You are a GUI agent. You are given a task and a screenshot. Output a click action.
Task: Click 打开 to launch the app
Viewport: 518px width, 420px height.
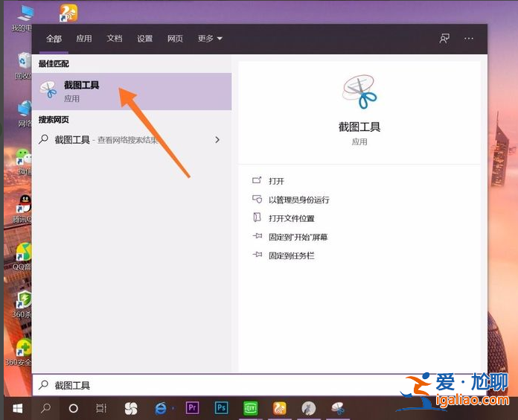pyautogui.click(x=276, y=181)
